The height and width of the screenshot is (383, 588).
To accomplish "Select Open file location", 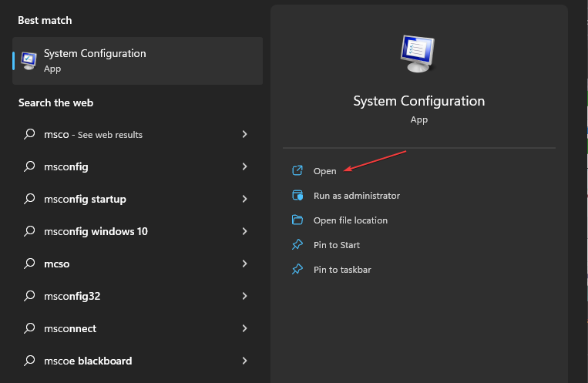I will [350, 220].
